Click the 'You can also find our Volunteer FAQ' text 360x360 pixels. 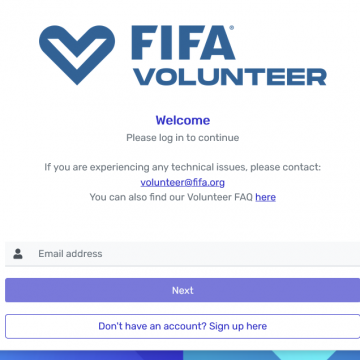171,197
